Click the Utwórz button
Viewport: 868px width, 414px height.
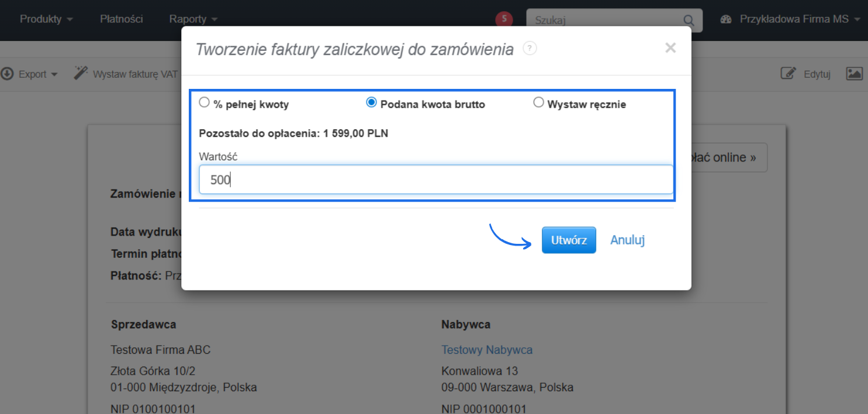[568, 240]
